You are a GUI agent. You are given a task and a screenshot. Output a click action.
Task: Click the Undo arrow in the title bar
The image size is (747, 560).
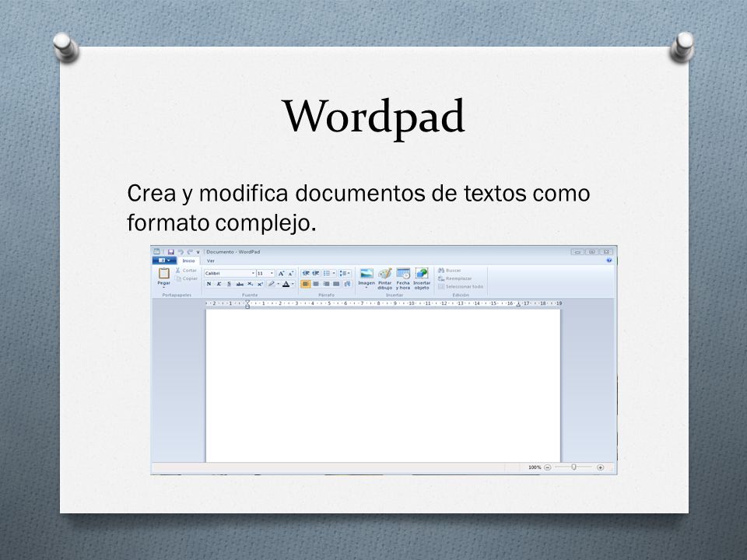pyautogui.click(x=181, y=252)
